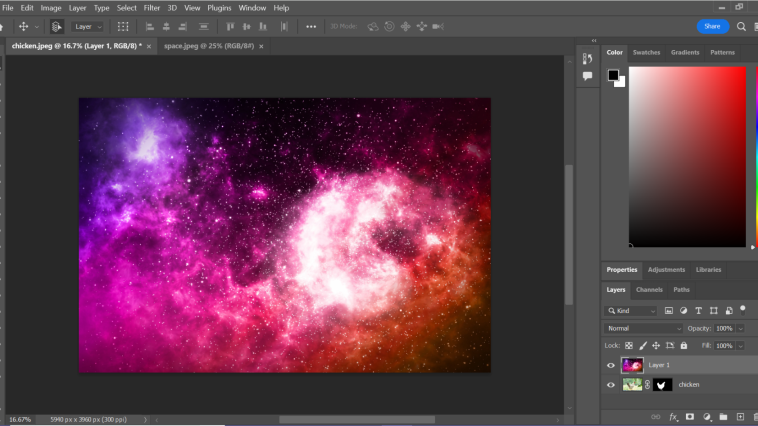Distribute vertically icon
The width and height of the screenshot is (758, 426).
[204, 27]
